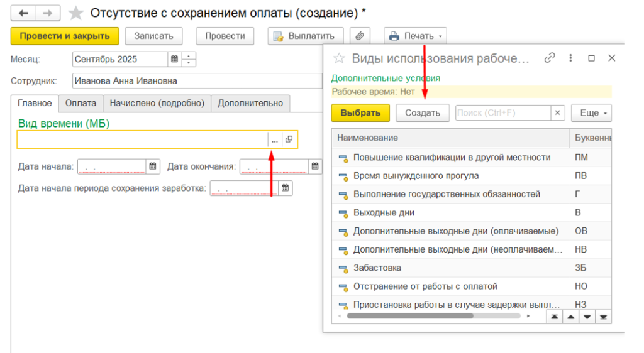Click ellipsis to select Вид времени

pos(274,140)
